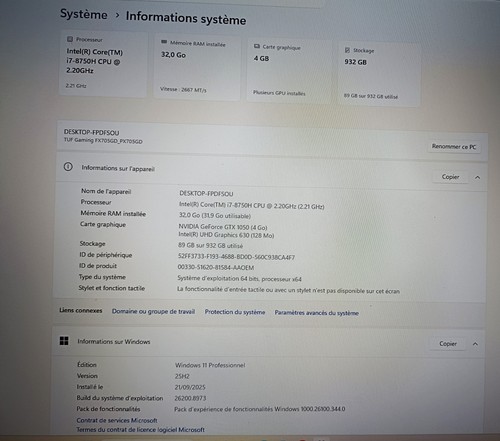The image size is (500, 441).
Task: Click the TUF Gaming FX705GD model text
Action: click(103, 141)
